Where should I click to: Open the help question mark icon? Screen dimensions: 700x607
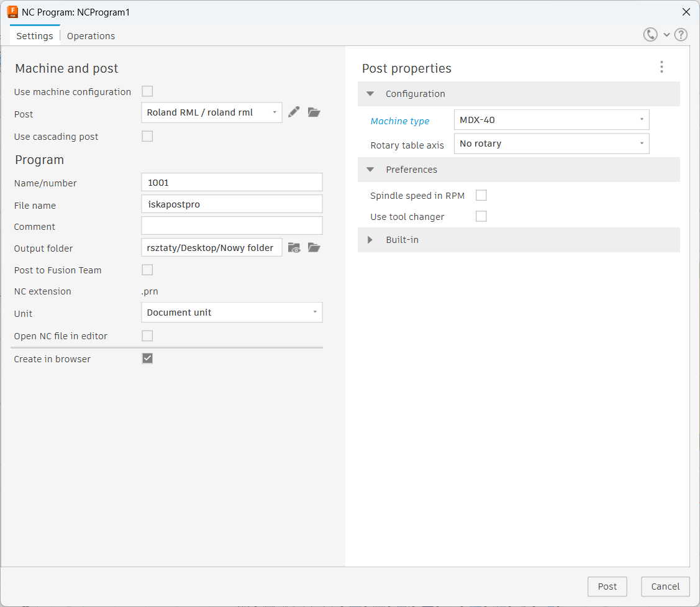tap(681, 34)
